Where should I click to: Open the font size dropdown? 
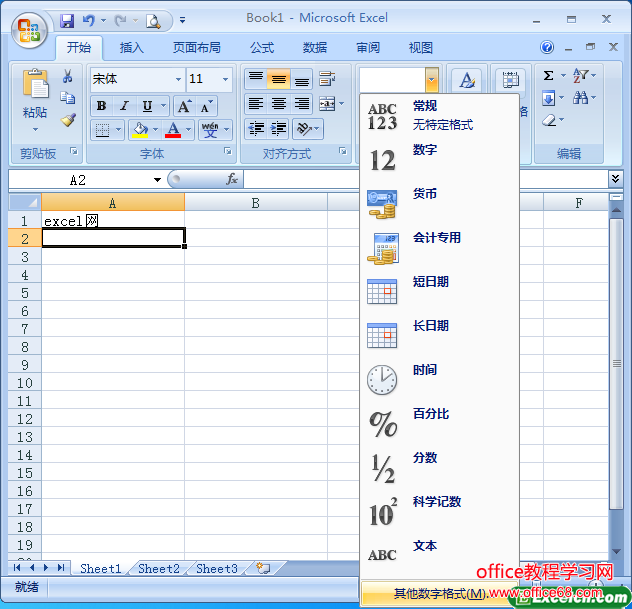coord(225,79)
